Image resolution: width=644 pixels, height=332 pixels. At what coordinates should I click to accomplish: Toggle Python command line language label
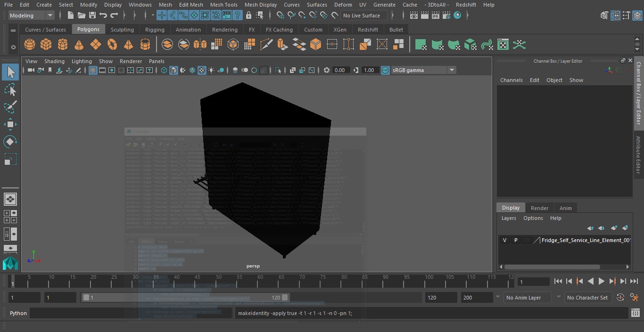tap(18, 313)
